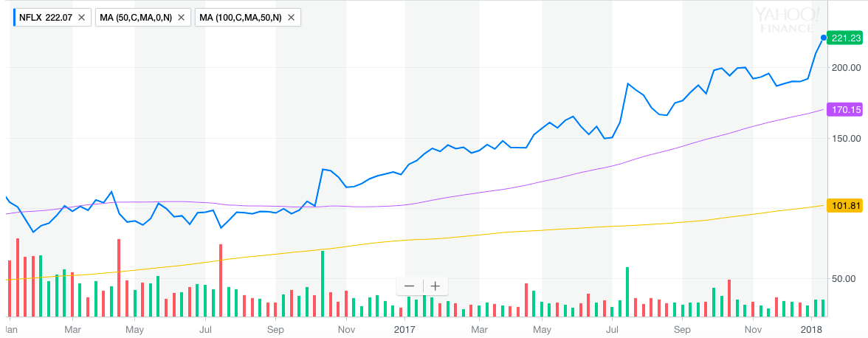Click the purple 170.15 moving average tag

pyautogui.click(x=846, y=110)
